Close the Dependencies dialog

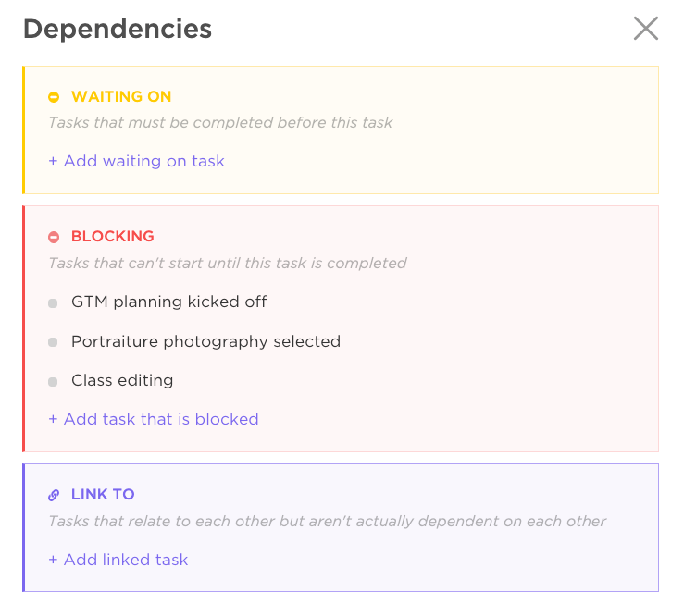[x=645, y=29]
